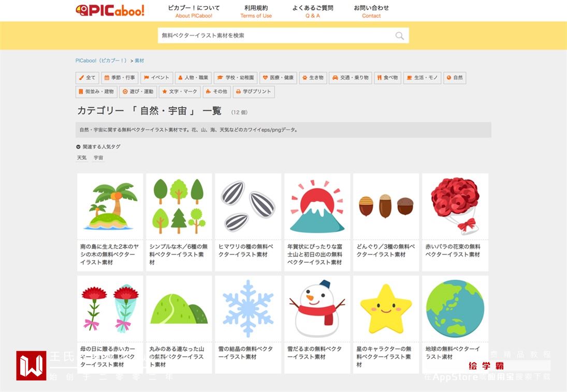Click the title シンプルな木／6種の無料ベクター
The image size is (567, 392).
pos(179,254)
